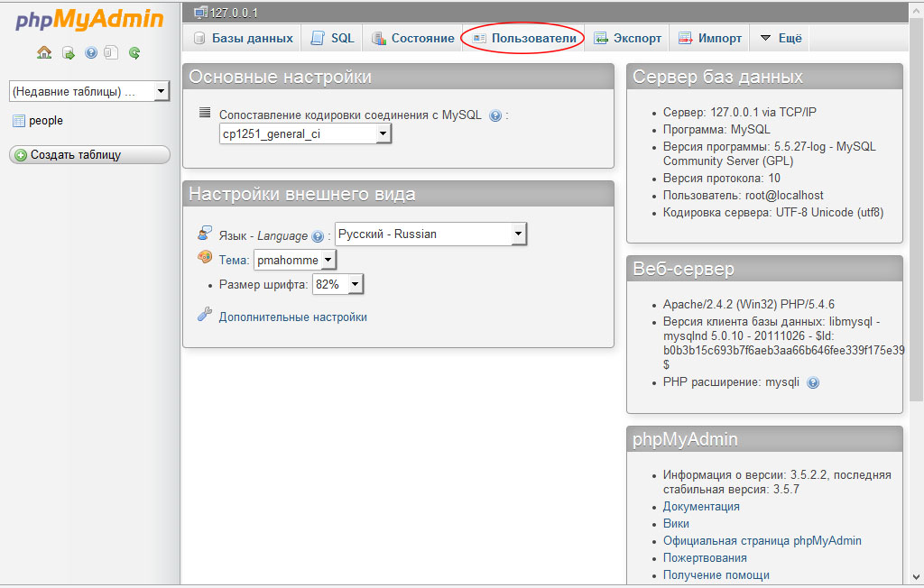This screenshot has height=588, width=924.
Task: Open the Импорт tab
Action: pos(710,38)
